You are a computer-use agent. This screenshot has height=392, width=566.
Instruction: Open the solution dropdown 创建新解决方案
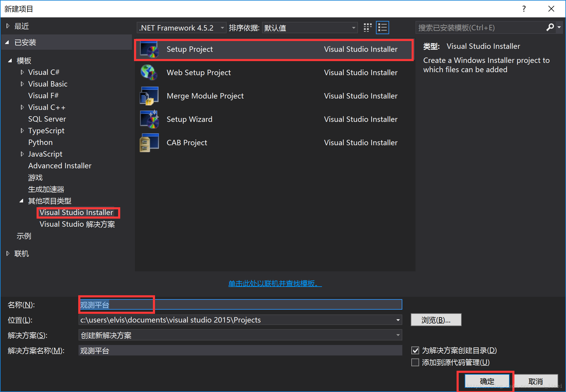coord(240,335)
